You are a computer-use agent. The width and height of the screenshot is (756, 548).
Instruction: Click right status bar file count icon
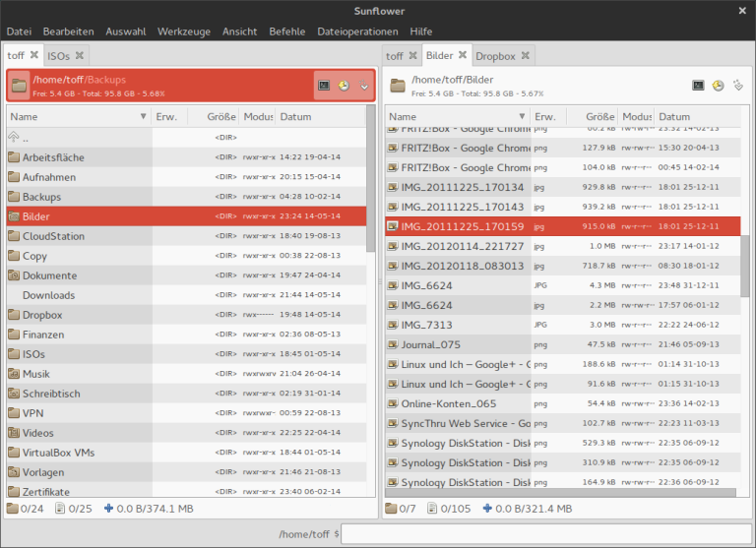tap(432, 508)
